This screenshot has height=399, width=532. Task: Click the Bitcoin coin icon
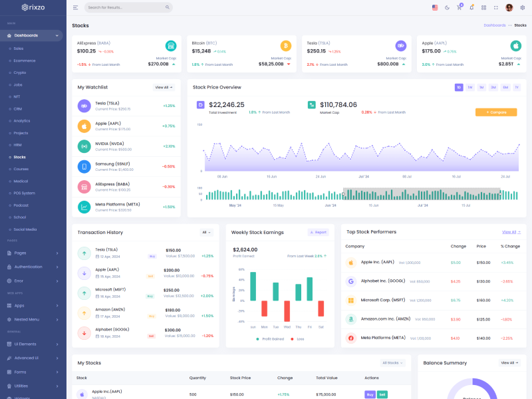click(286, 46)
